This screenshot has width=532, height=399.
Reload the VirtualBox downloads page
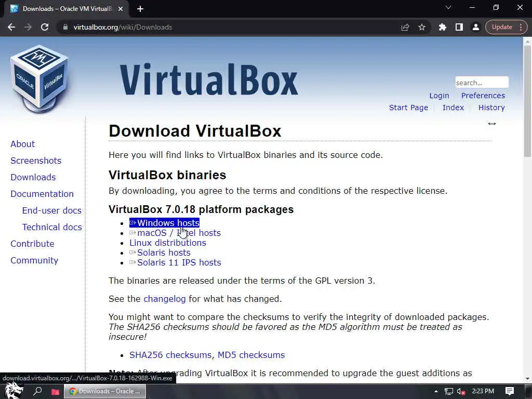point(45,27)
